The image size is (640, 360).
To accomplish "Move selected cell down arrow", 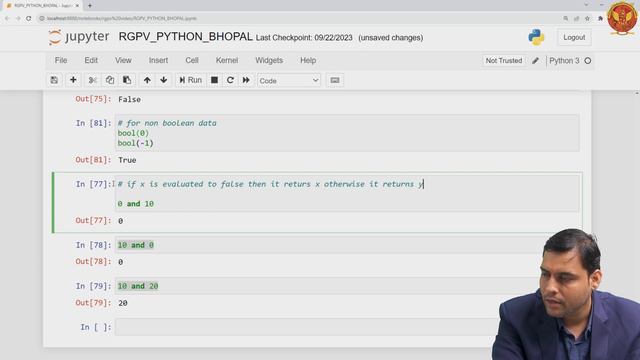I will click(x=164, y=80).
